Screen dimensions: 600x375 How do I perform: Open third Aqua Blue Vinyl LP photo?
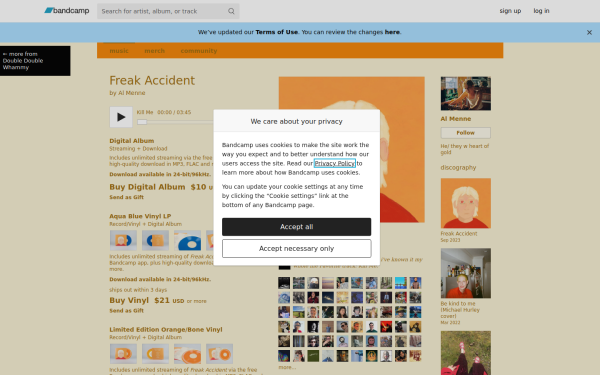(x=188, y=240)
